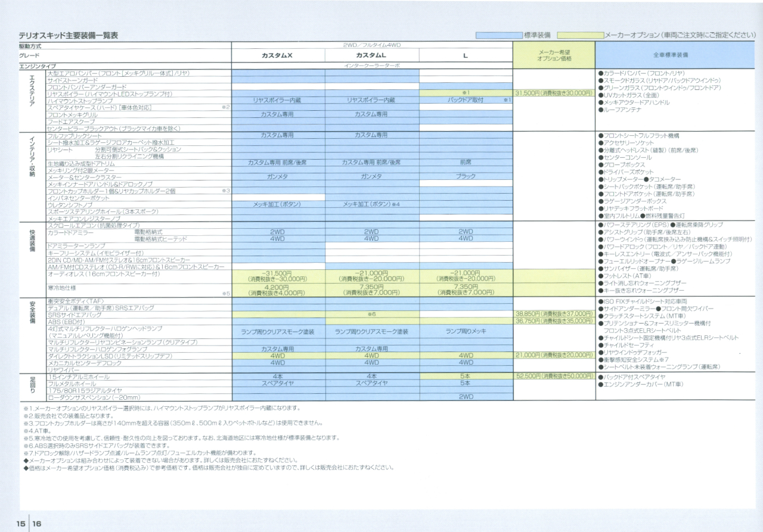
Task: Select the カスタムL grade column header
Action: 371,55
